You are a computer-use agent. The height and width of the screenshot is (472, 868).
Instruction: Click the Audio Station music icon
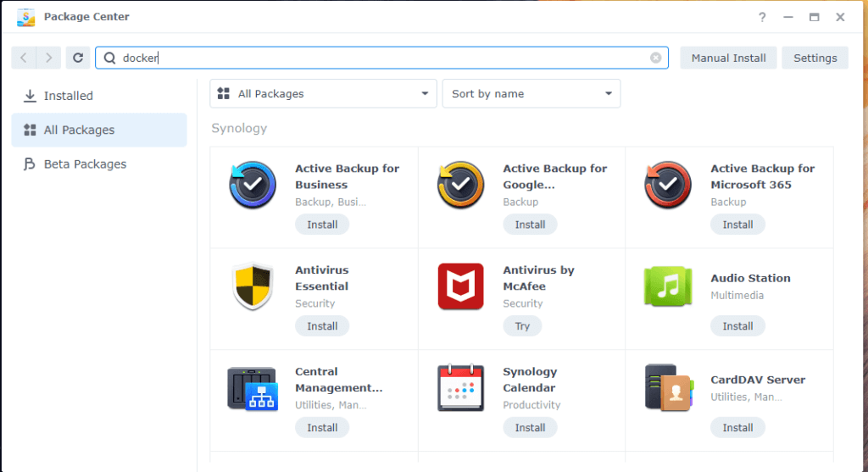point(668,286)
